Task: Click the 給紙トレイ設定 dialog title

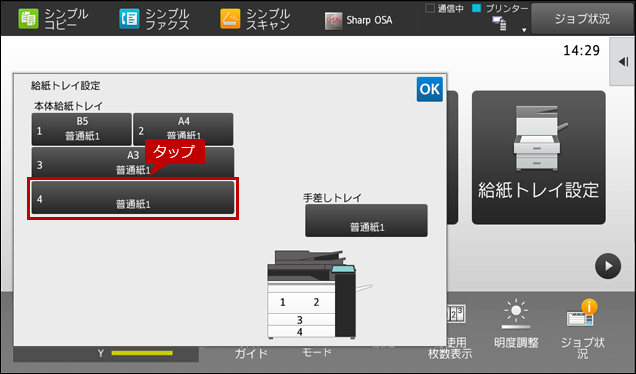Action: tap(65, 86)
